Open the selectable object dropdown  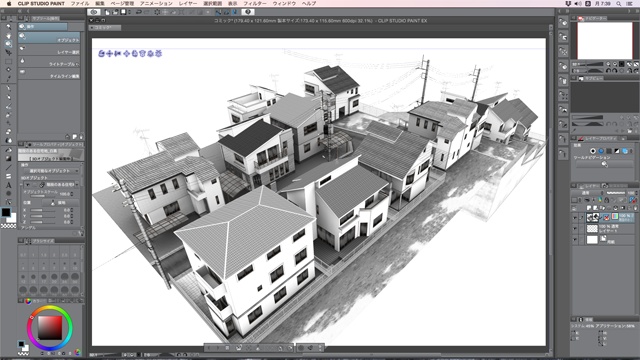click(50, 171)
